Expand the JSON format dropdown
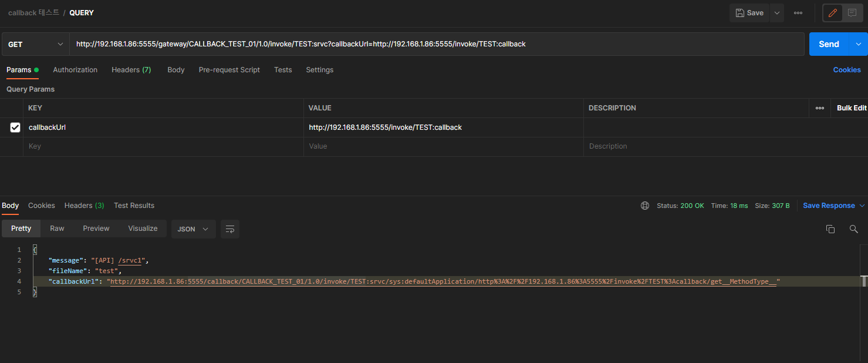The image size is (868, 363). (x=193, y=229)
